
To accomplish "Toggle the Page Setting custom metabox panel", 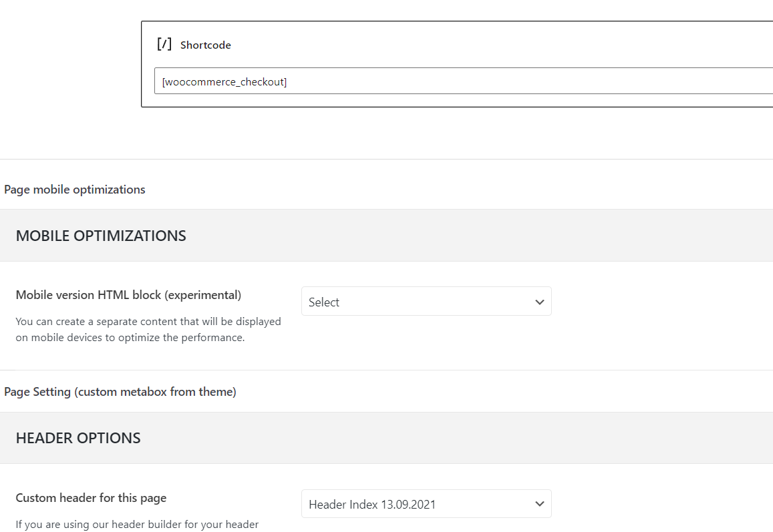I will (120, 392).
